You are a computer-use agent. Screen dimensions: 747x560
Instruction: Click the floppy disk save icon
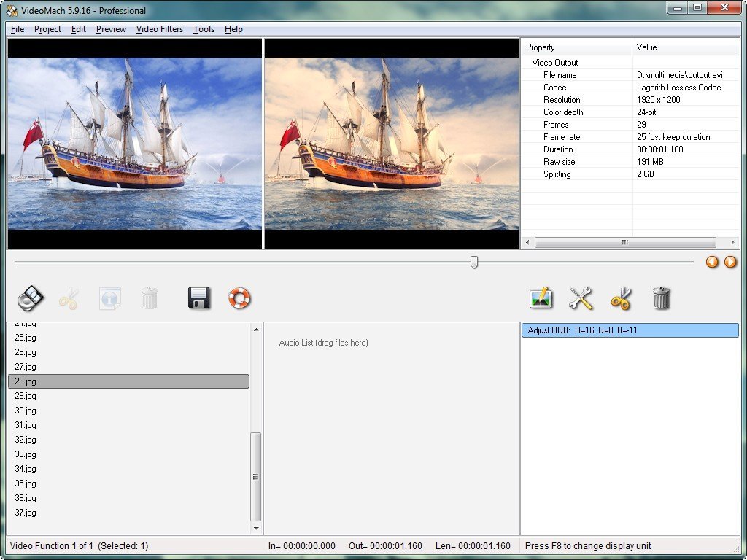pyautogui.click(x=199, y=297)
